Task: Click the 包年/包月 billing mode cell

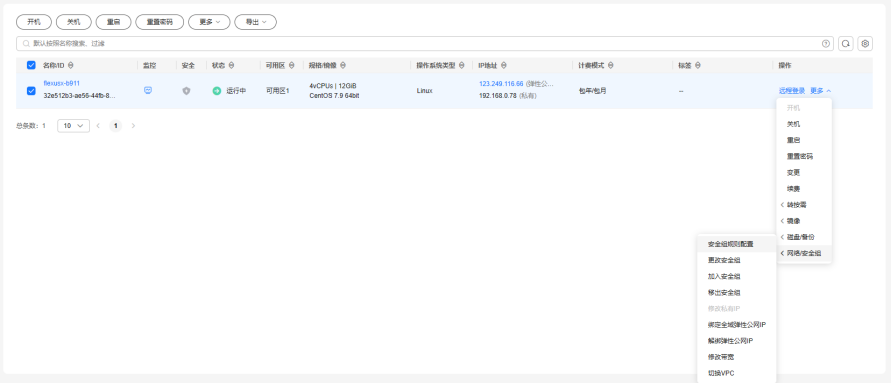Action: (x=593, y=91)
